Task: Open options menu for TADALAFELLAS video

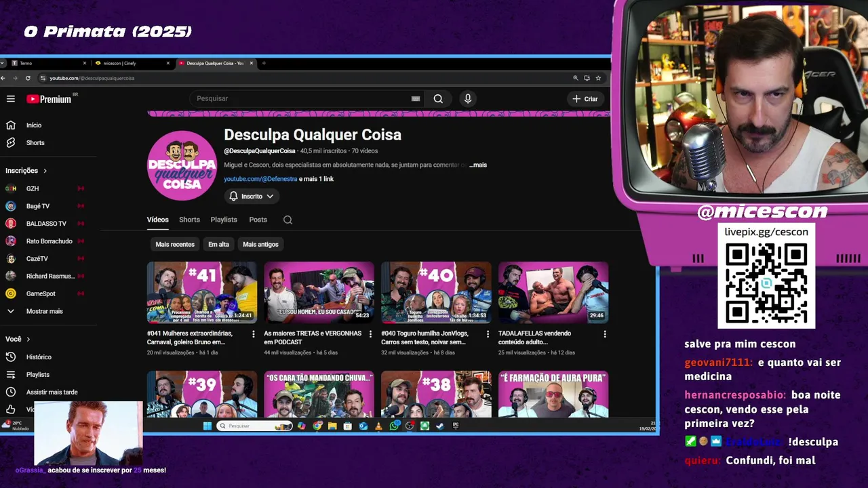Action: [605, 334]
